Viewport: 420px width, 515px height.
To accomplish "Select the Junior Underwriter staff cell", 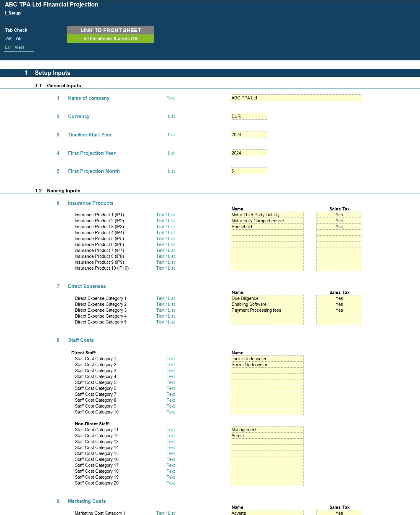I will tap(267, 359).
